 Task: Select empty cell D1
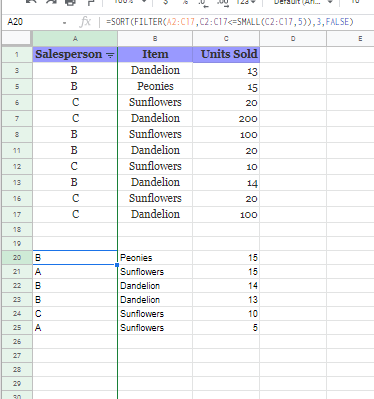(293, 54)
